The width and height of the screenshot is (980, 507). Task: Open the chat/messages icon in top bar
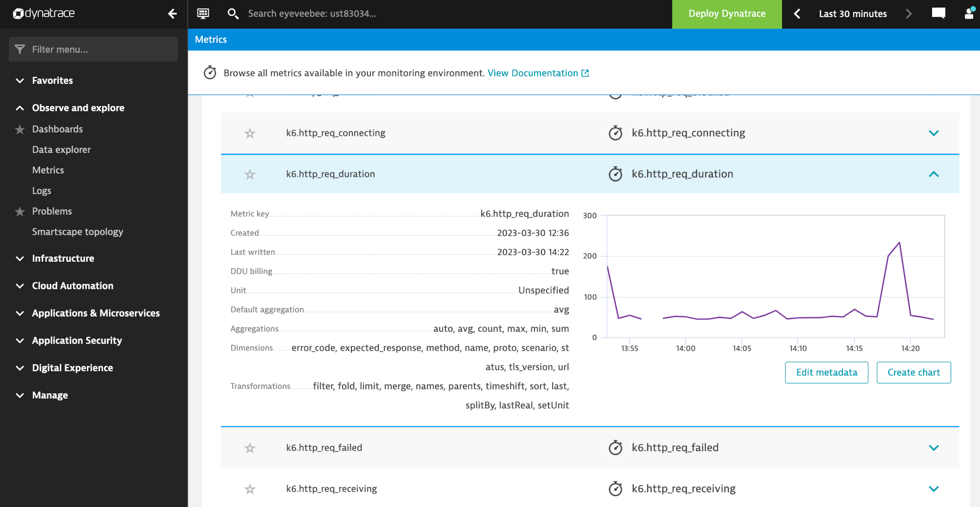[x=939, y=13]
